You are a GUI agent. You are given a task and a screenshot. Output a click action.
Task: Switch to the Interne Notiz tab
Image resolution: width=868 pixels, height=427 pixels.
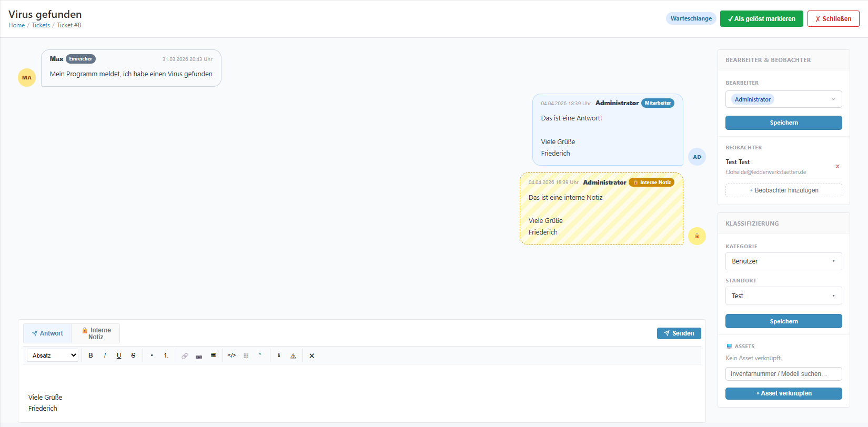pyautogui.click(x=96, y=333)
